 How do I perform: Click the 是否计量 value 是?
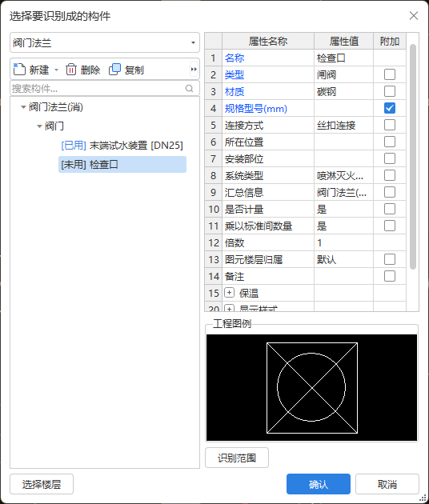pyautogui.click(x=343, y=209)
